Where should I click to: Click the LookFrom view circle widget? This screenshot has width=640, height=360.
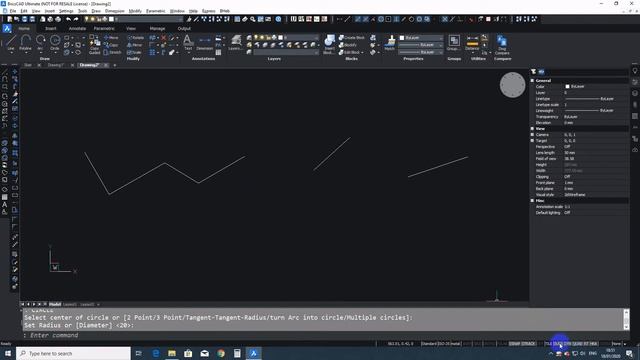point(513,85)
